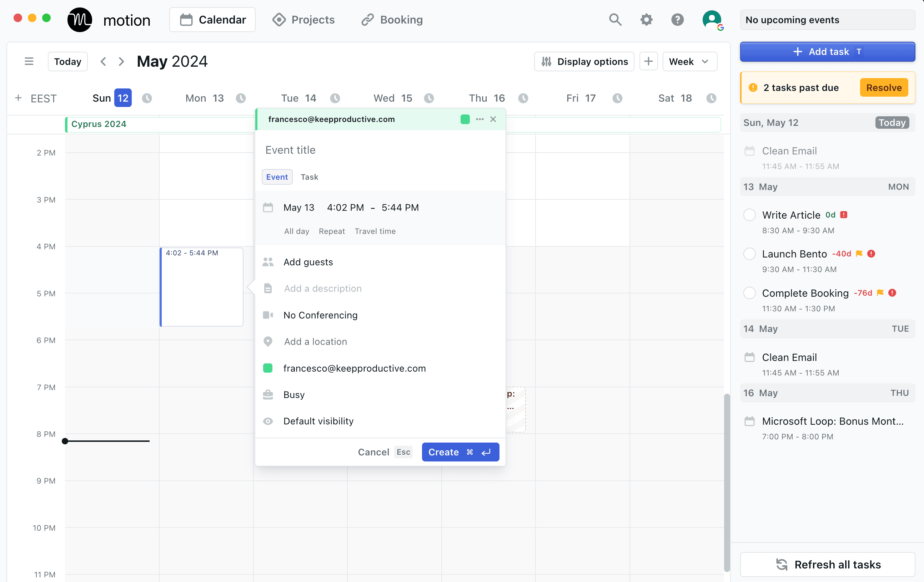Go to next week with the right chevron

(121, 61)
